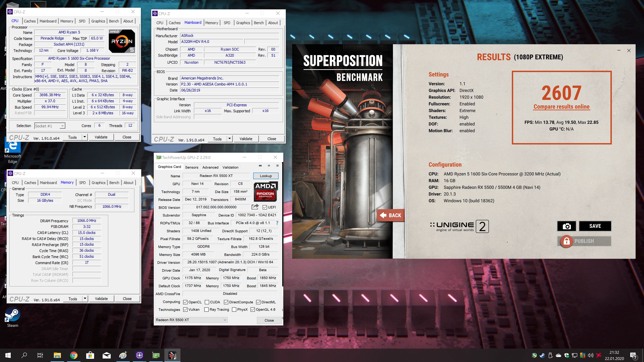Click the BACK button in Superposition
Screen dimensions: 644x362
click(x=390, y=215)
